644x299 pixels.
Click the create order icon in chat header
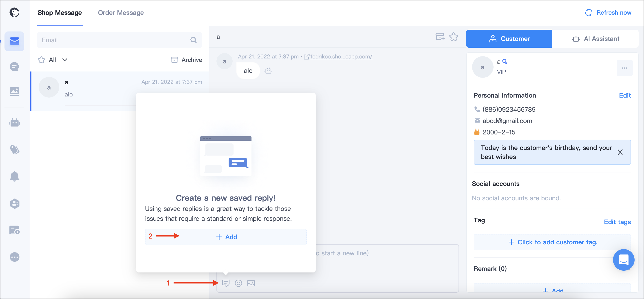click(440, 37)
